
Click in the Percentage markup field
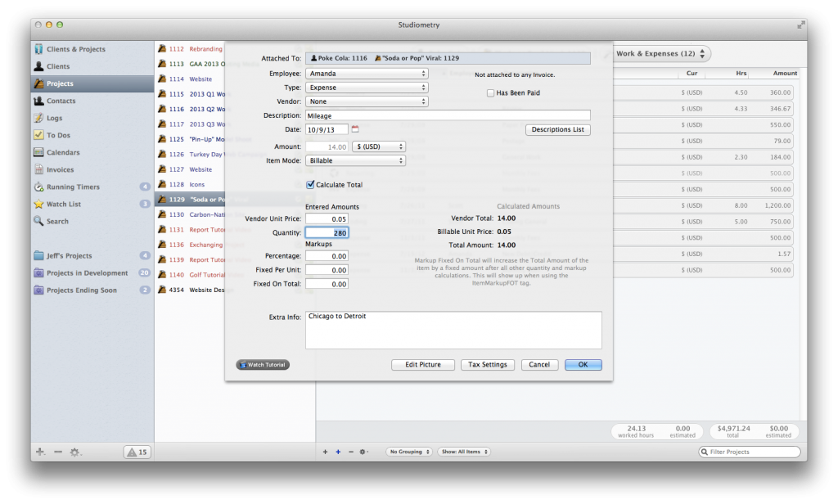point(327,256)
